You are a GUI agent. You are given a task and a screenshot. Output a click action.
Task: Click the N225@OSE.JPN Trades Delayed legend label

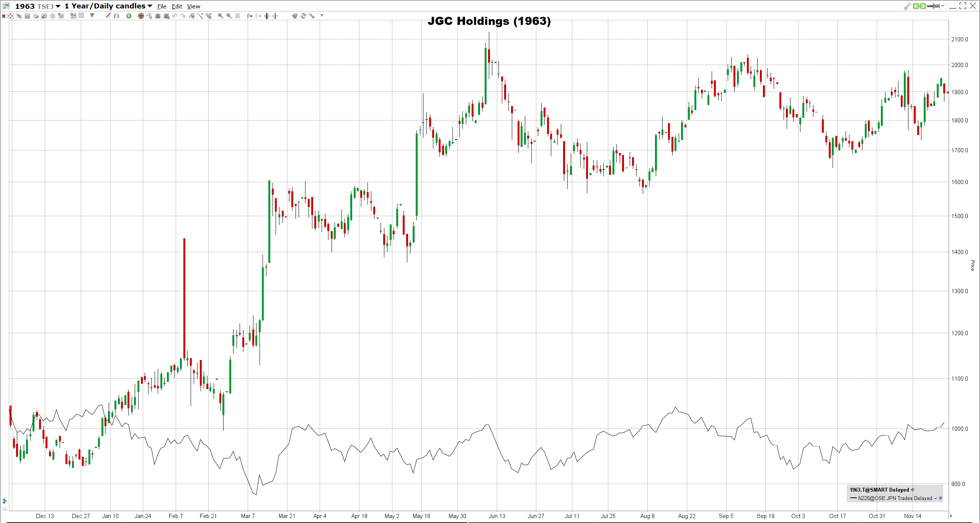[895, 498]
